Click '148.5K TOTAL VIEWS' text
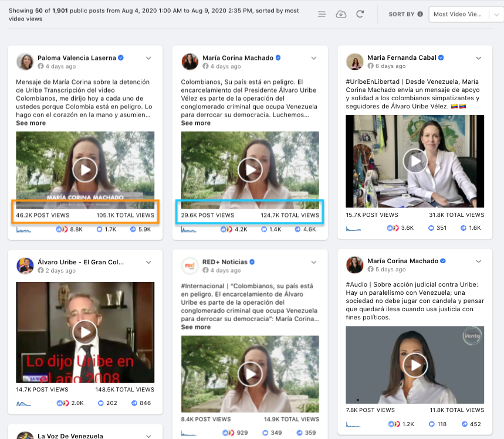This screenshot has width=504, height=439. (125, 390)
